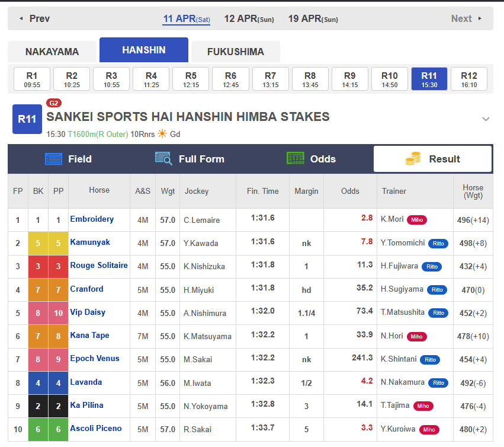Select the 19 APR (Sun) date
Screen dimensions: 504x447
[x=313, y=19]
